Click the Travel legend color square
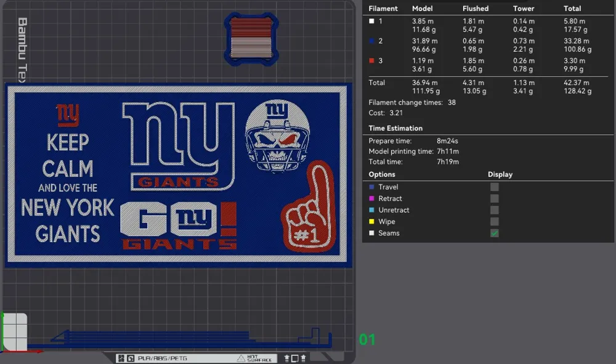The image size is (616, 364). click(371, 187)
